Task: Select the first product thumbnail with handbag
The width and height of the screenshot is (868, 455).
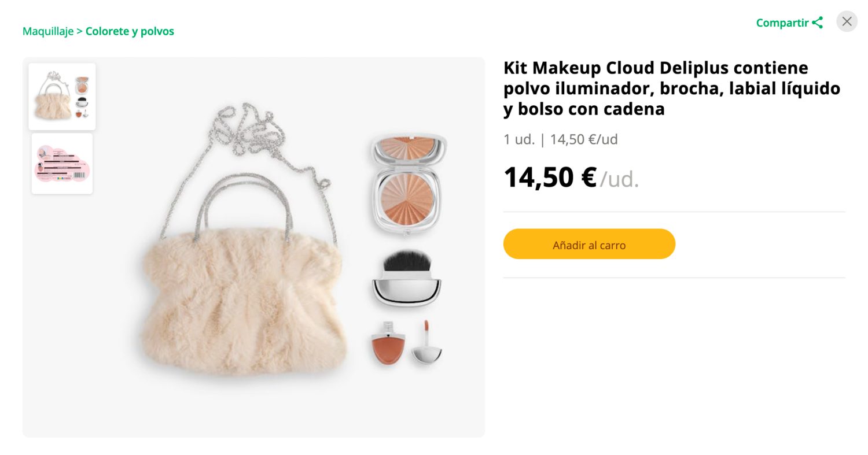Action: [x=62, y=97]
